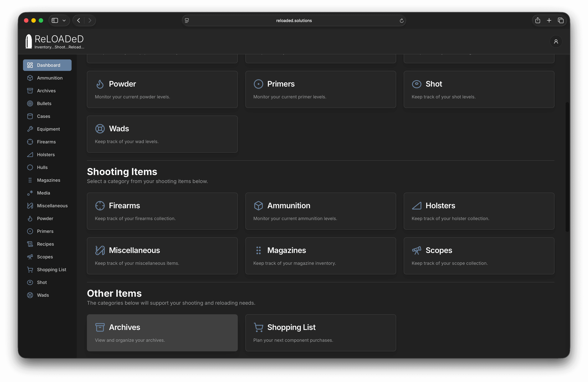The image size is (588, 382).
Task: Open Cases in the sidebar
Action: (x=47, y=116)
